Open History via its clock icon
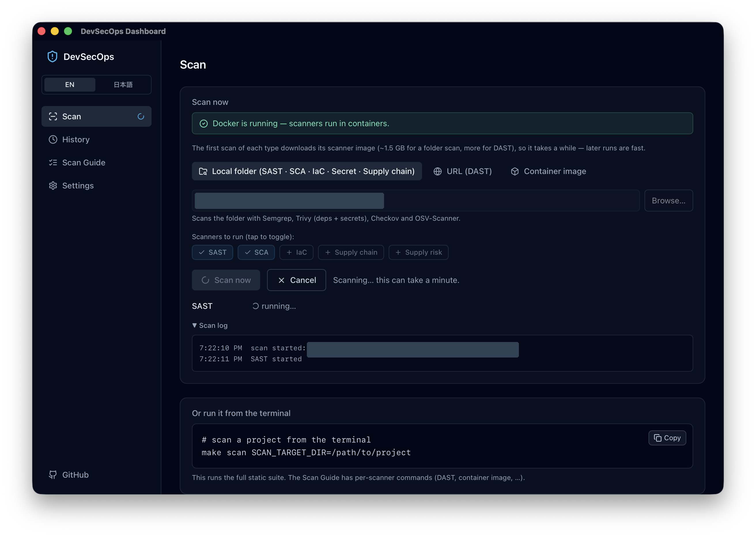Viewport: 756px width, 537px height. [53, 139]
